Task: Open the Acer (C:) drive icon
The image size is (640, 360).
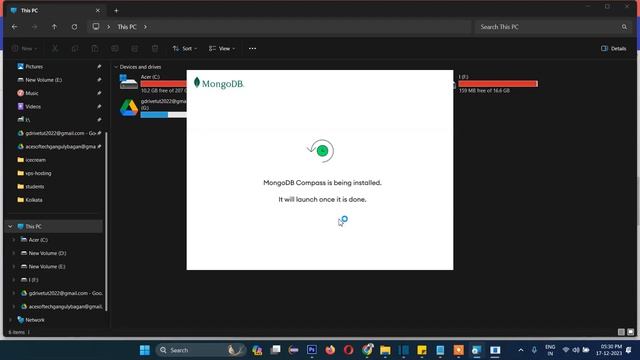Action: [129, 82]
